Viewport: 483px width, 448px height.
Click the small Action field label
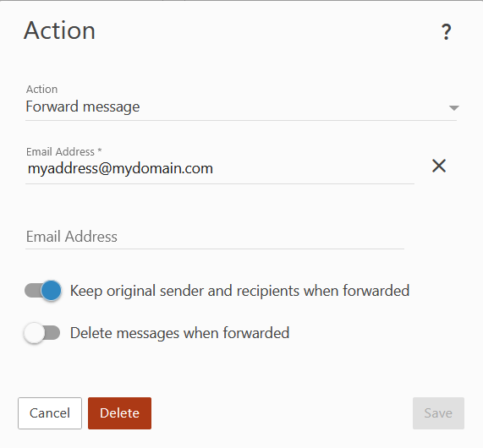coord(42,90)
